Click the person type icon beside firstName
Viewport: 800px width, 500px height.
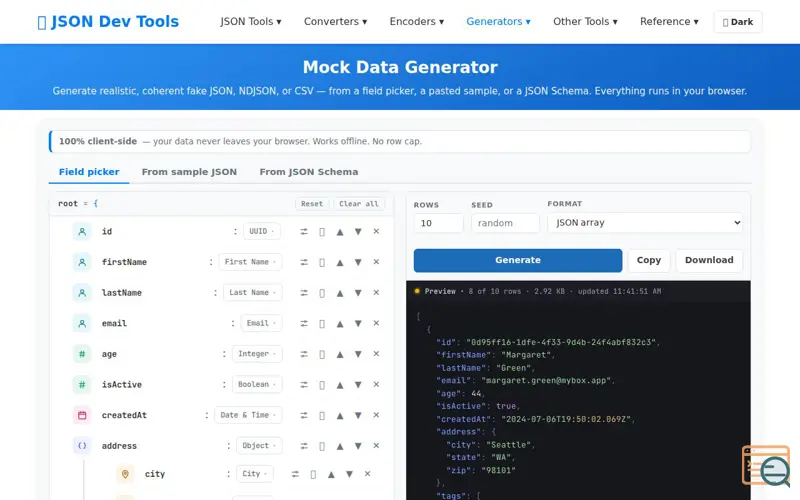pyautogui.click(x=82, y=262)
